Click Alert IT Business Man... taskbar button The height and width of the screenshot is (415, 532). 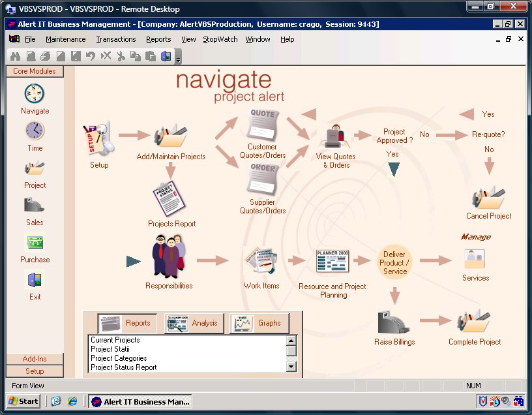pyautogui.click(x=140, y=402)
